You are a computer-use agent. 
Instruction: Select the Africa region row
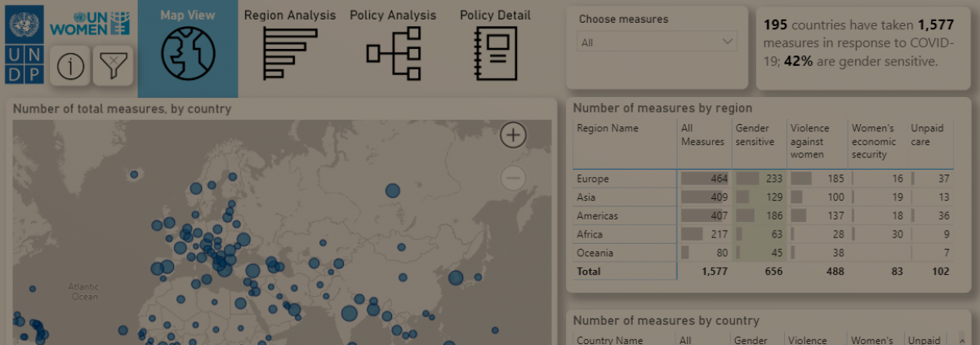click(x=590, y=234)
